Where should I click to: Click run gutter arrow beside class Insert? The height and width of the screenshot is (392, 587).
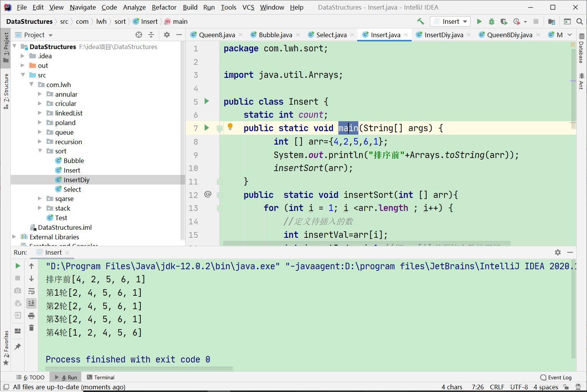[x=207, y=101]
